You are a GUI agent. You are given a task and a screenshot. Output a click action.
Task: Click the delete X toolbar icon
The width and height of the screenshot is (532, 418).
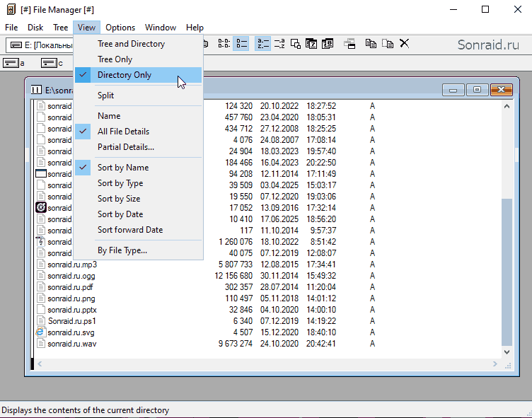coord(404,43)
